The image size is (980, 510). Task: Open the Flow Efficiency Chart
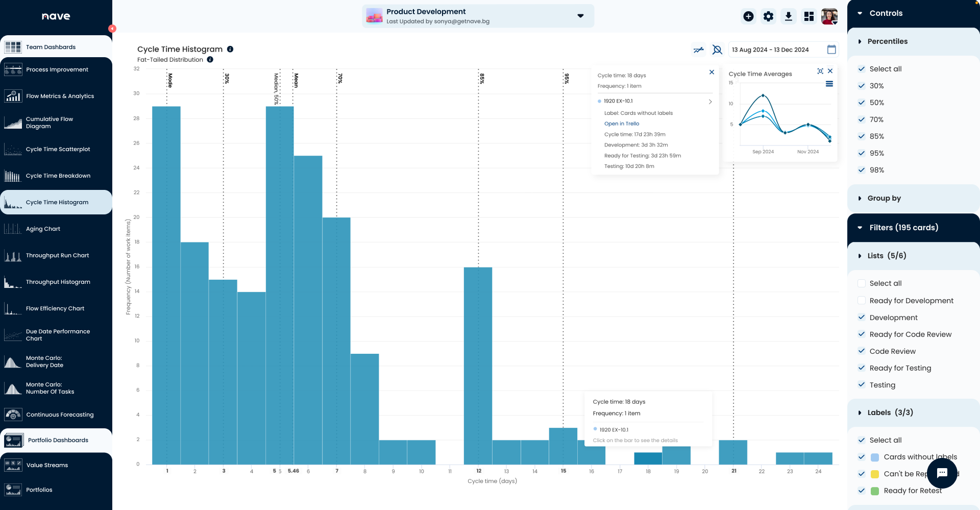[55, 308]
